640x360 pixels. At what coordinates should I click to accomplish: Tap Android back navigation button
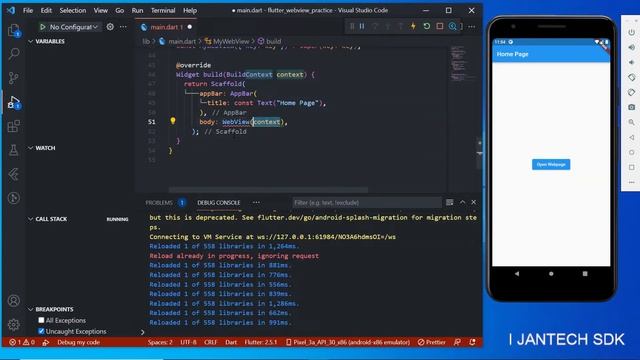(x=517, y=273)
